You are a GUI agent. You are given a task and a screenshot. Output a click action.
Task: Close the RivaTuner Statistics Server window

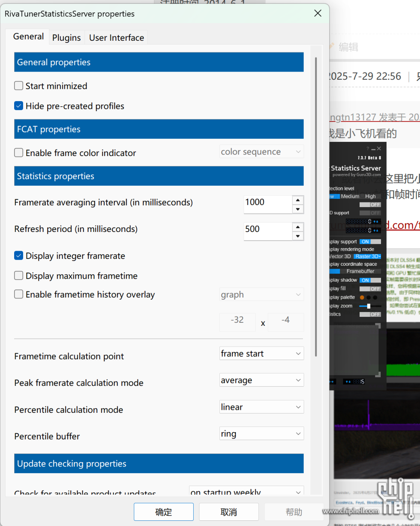pyautogui.click(x=379, y=149)
